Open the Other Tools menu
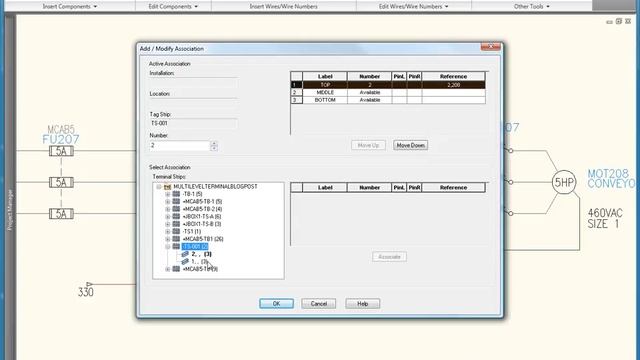This screenshot has width=640, height=360. point(531,6)
